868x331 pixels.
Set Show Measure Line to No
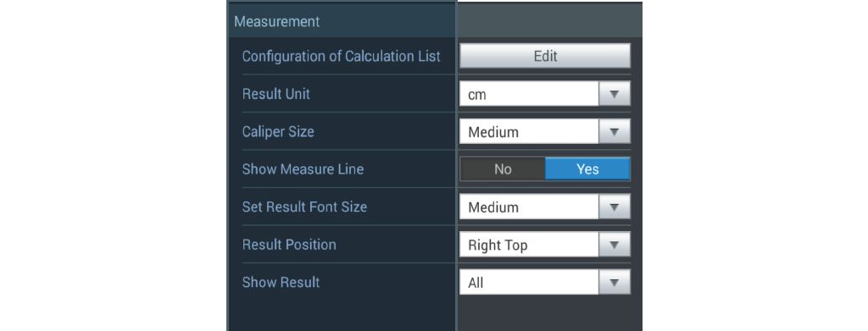pyautogui.click(x=503, y=169)
